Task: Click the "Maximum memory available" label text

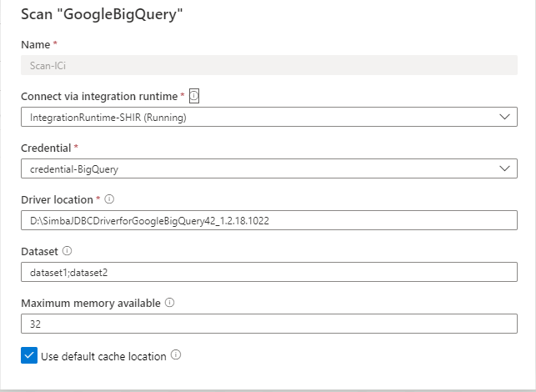Action: 90,303
